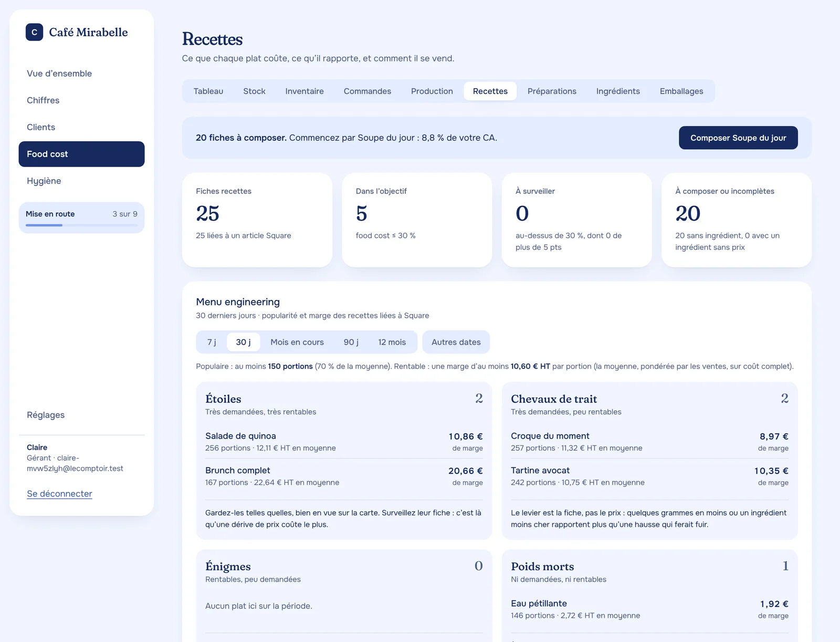Click the Autres dates button
Image resolution: width=840 pixels, height=642 pixels.
[456, 342]
